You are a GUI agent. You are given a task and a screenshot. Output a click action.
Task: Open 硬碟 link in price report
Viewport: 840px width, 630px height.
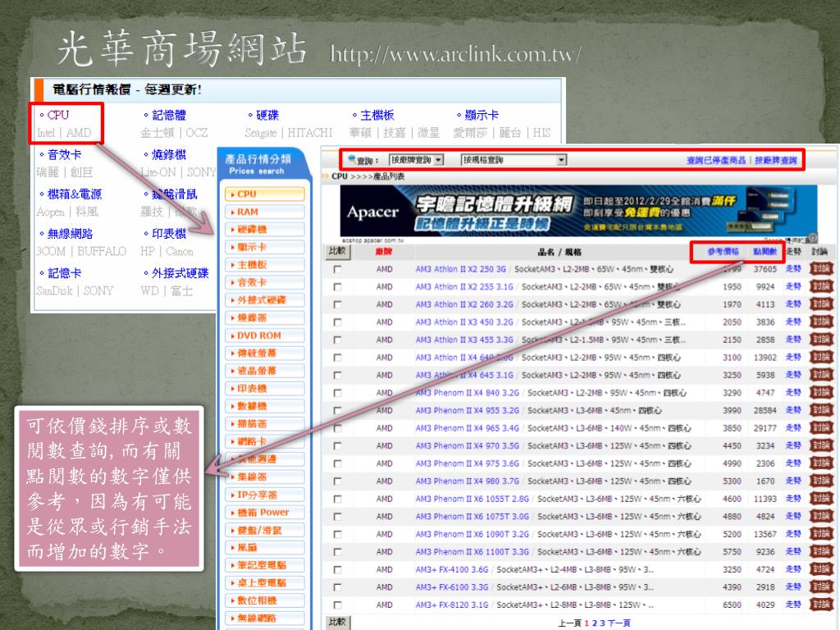pos(267,115)
